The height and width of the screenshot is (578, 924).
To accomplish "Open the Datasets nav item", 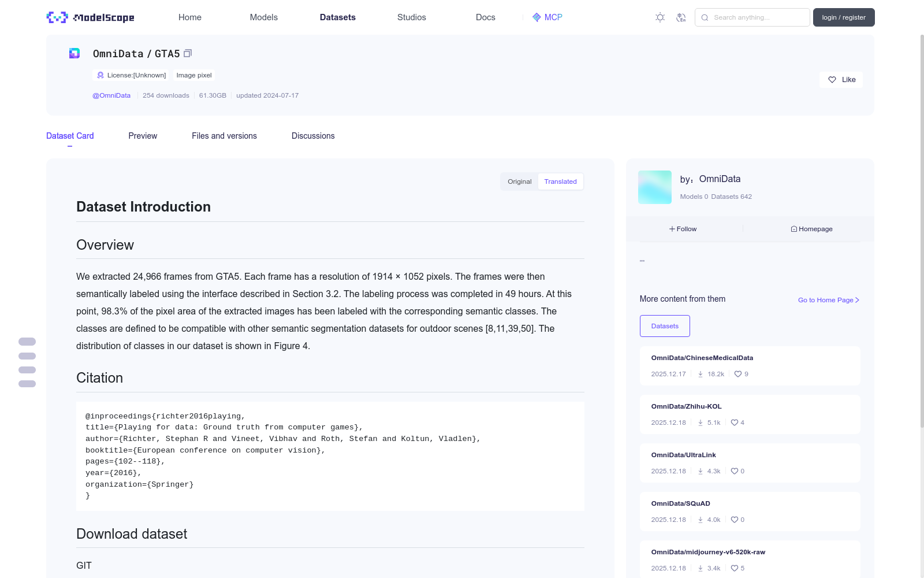I will pyautogui.click(x=338, y=17).
